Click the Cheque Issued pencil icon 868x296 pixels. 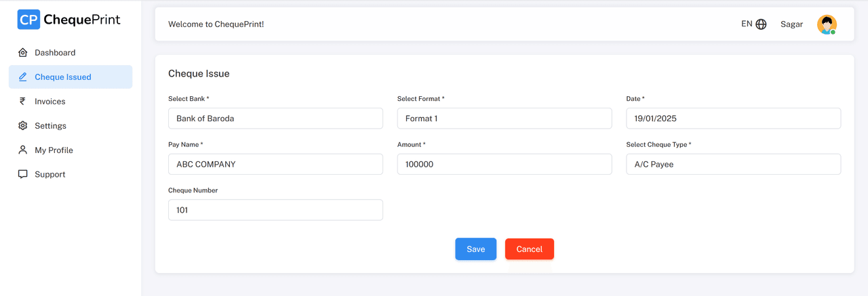point(22,77)
